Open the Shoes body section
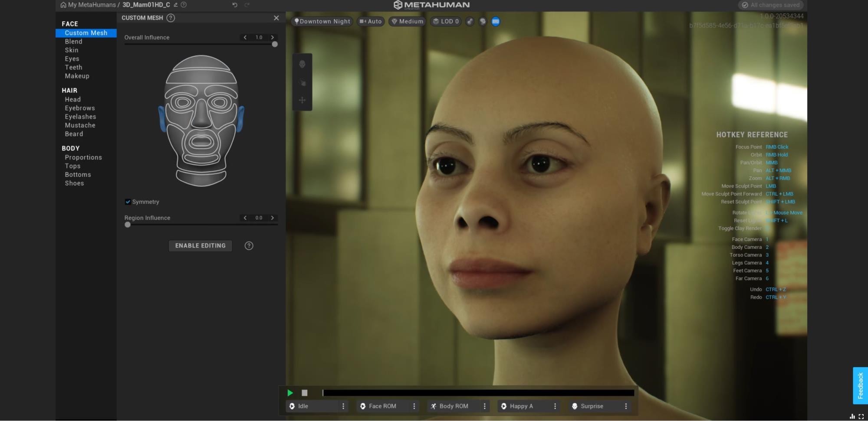The height and width of the screenshot is (421, 868). pyautogui.click(x=74, y=183)
